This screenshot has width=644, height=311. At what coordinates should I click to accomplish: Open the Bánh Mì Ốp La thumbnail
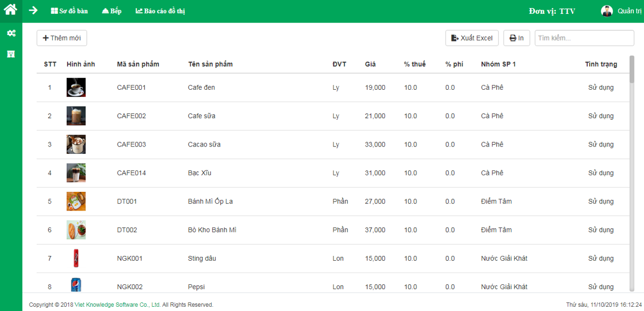coord(76,201)
